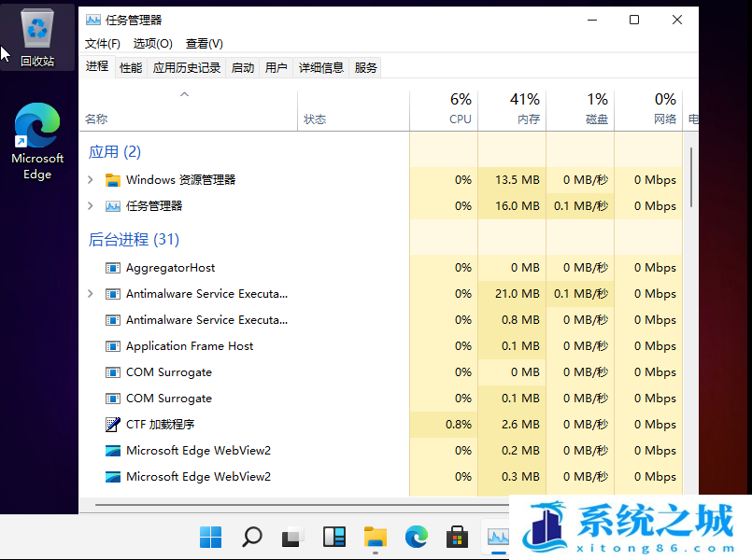Switch to the 进程 tab
The height and width of the screenshot is (560, 752).
point(97,66)
